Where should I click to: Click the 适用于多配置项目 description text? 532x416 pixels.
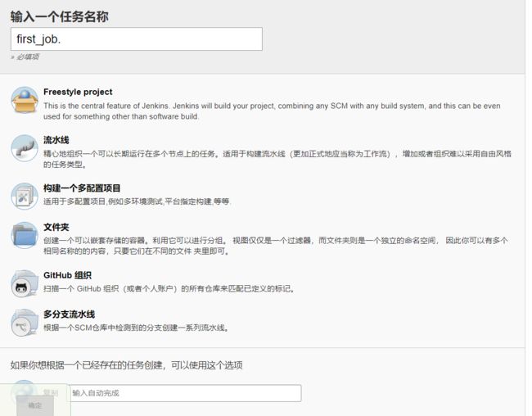tap(137, 201)
